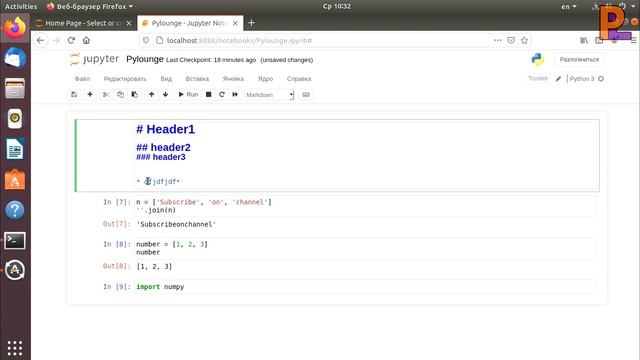Screen dimensions: 640x360
Task: Cut selected cell using the scissors icon
Action: coord(106,94)
